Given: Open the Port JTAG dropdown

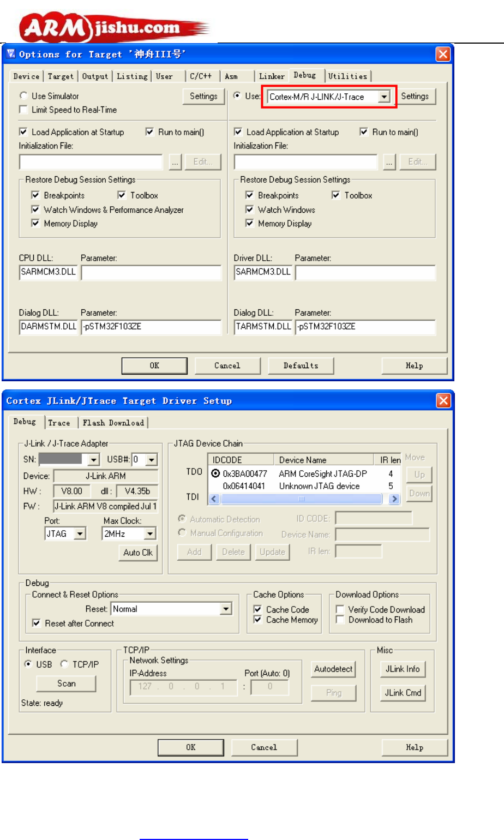Looking at the screenshot, I should [x=80, y=533].
